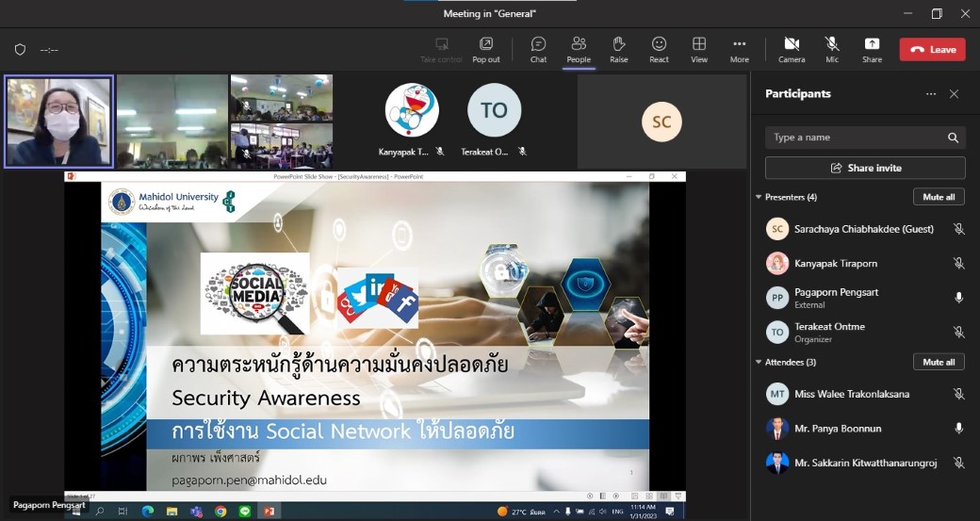Open the React emoji menu
980x521 pixels.
pyautogui.click(x=659, y=49)
